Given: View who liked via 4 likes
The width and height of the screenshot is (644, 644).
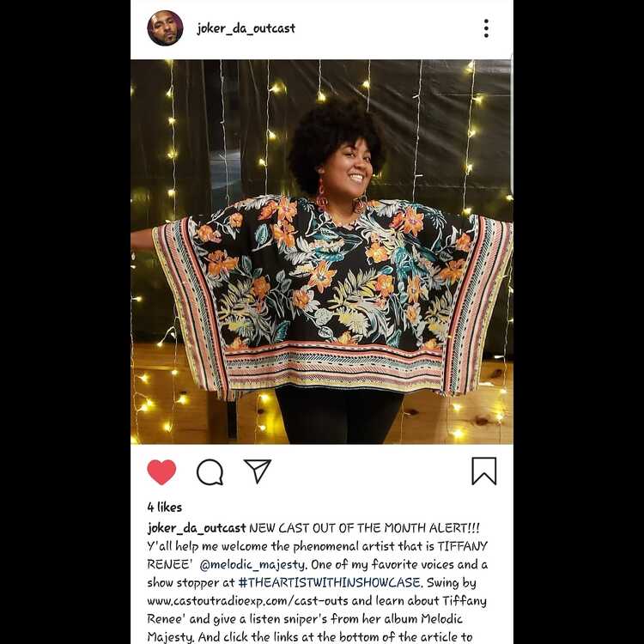Looking at the screenshot, I should (164, 507).
